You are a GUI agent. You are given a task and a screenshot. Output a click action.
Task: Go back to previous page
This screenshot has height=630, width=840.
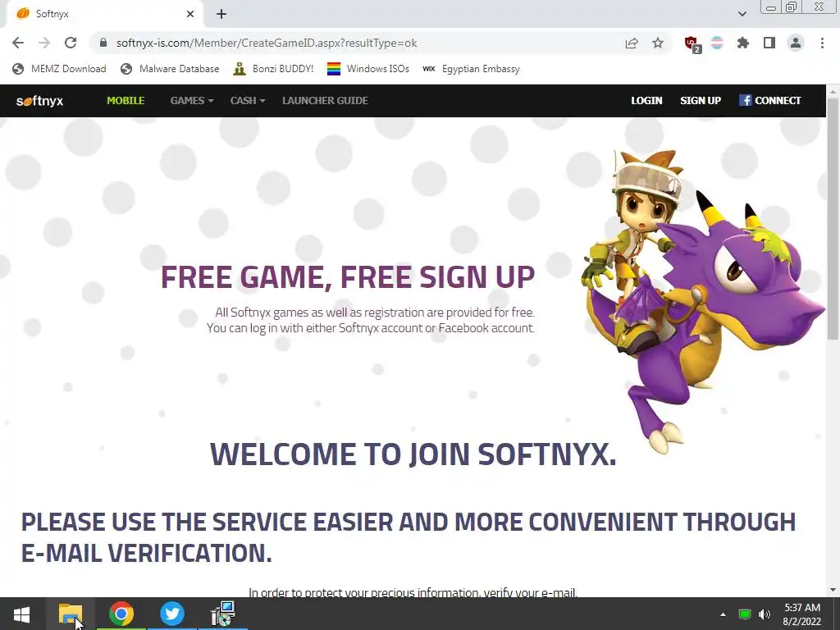click(x=18, y=43)
